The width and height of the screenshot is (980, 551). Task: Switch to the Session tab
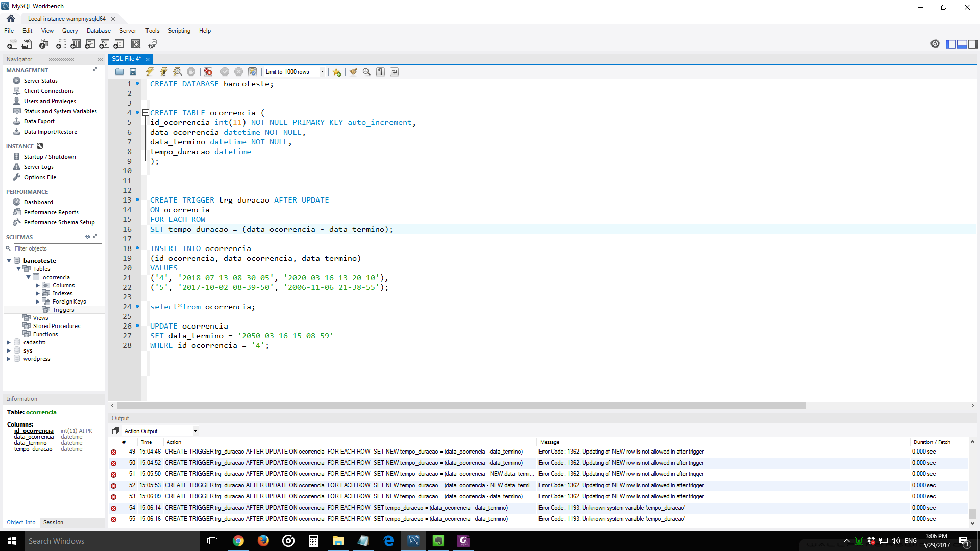(53, 522)
